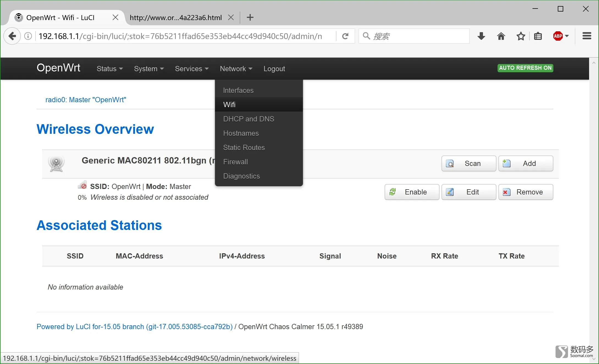Expand the Status menu

point(110,69)
